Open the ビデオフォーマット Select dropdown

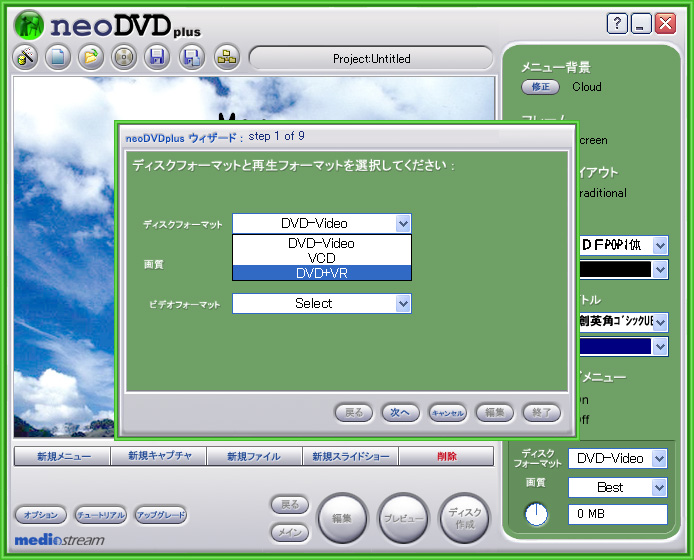pyautogui.click(x=322, y=304)
